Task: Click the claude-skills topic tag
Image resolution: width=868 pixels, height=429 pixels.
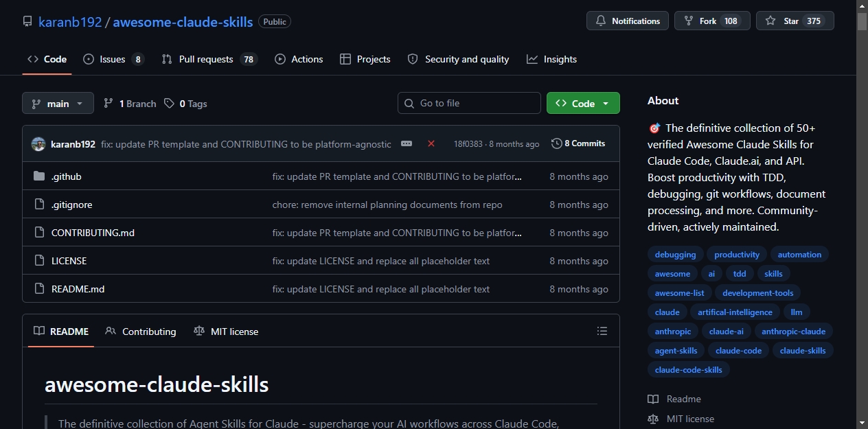Action: coord(803,351)
